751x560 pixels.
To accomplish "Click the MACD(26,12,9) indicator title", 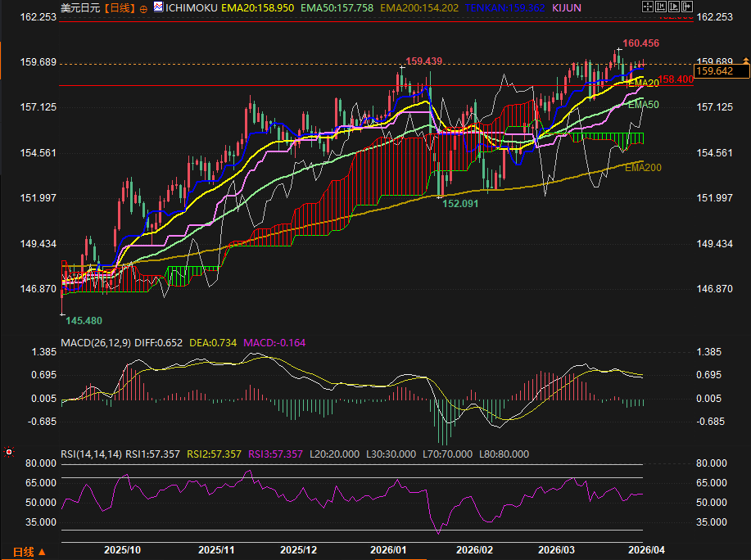I will tap(96, 342).
